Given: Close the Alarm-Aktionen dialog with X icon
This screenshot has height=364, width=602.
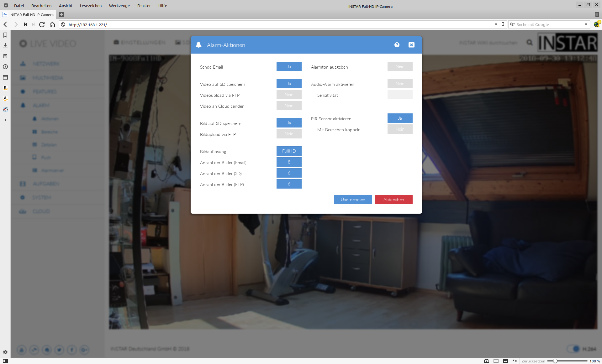Looking at the screenshot, I should 411,45.
